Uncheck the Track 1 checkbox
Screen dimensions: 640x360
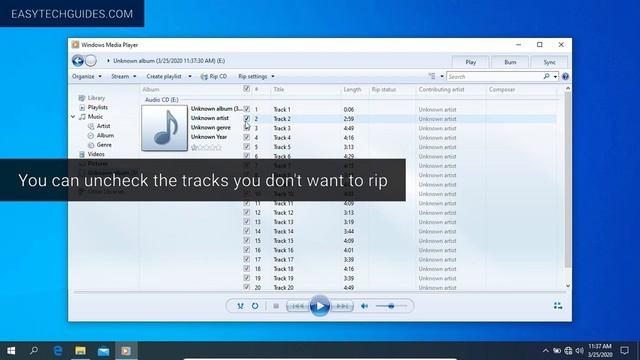pos(247,109)
